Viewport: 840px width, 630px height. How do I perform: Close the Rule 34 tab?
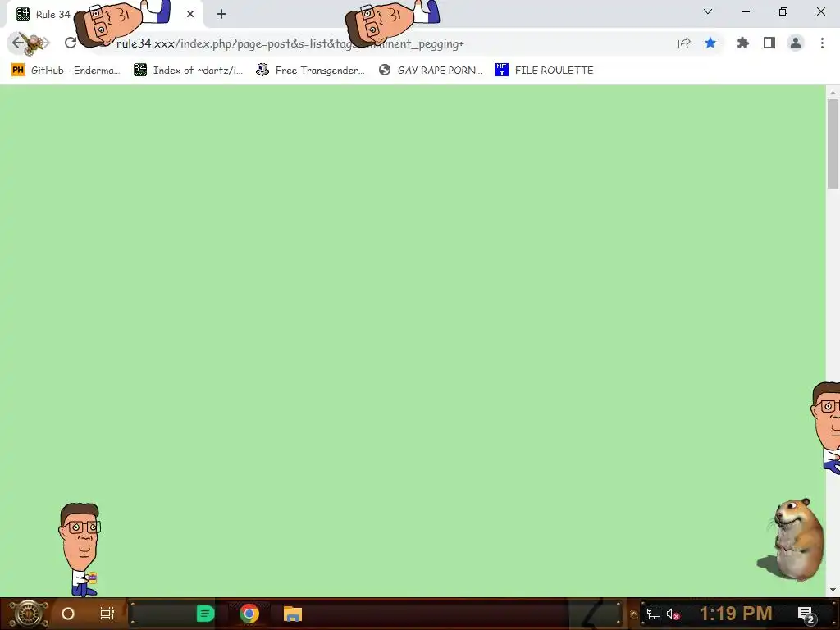pos(190,14)
